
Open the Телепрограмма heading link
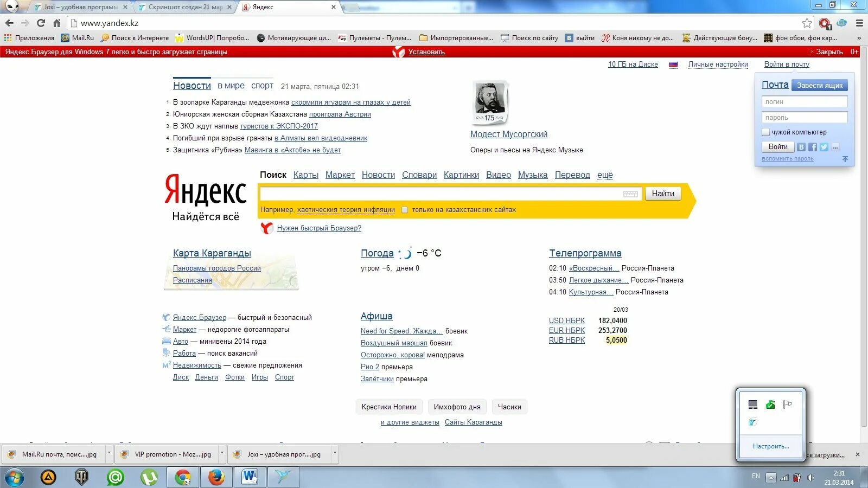(585, 253)
